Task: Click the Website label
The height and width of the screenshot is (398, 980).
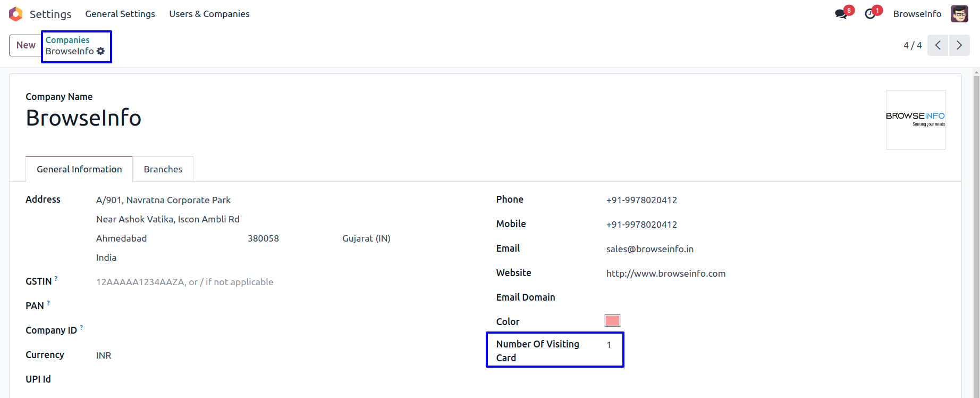Action: click(x=513, y=273)
